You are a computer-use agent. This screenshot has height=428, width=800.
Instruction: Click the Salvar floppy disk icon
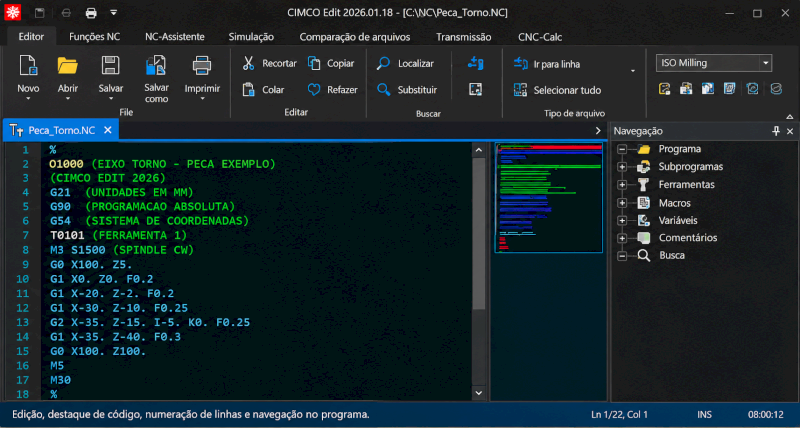coord(111,65)
